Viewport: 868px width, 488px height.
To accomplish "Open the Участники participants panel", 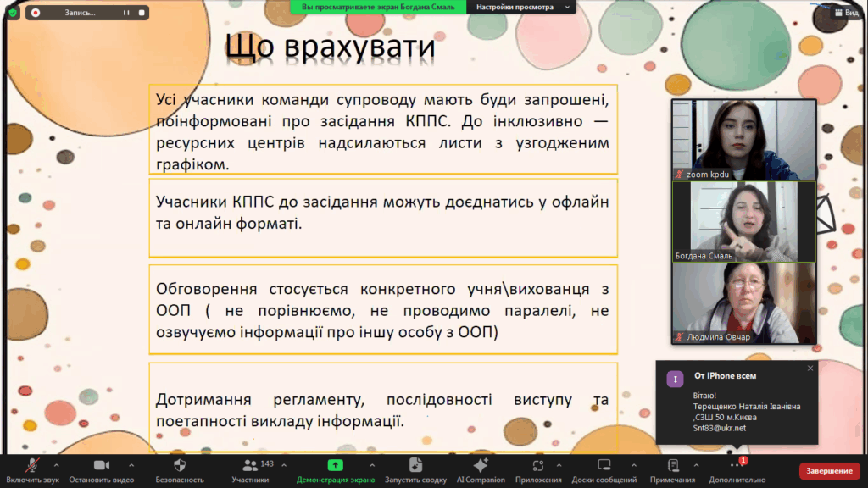I will coord(250,466).
